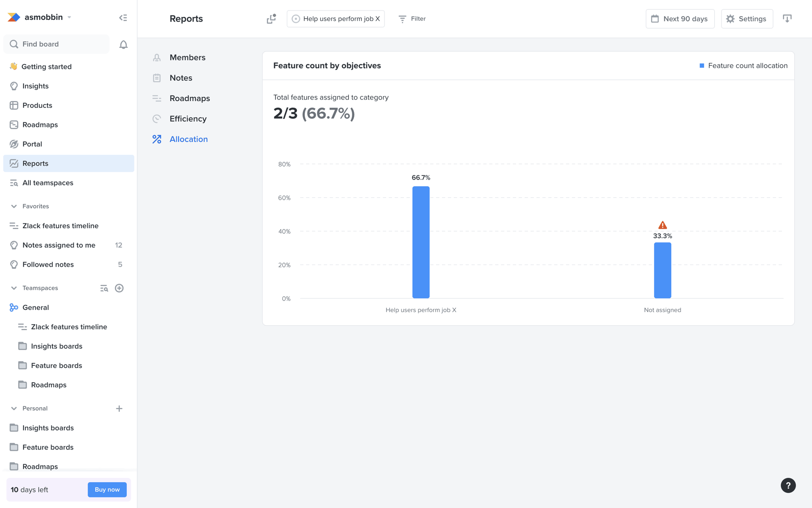Click the Buy now button
The image size is (812, 508).
click(107, 490)
